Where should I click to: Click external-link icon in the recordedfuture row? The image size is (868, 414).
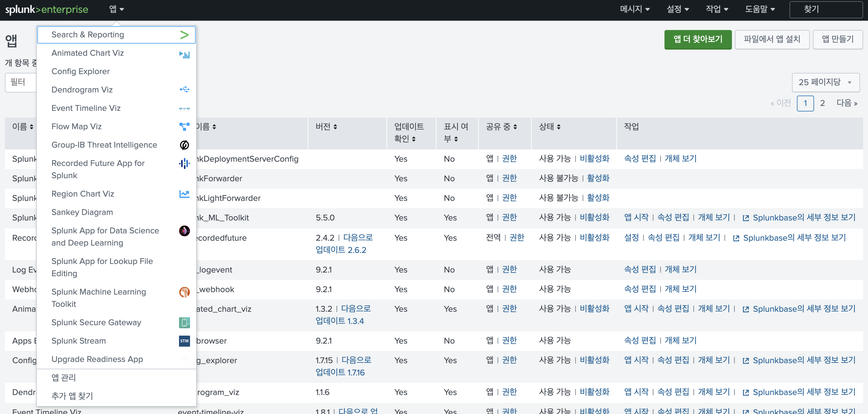[736, 238]
